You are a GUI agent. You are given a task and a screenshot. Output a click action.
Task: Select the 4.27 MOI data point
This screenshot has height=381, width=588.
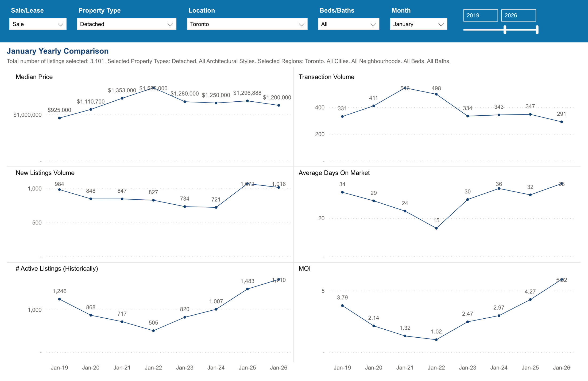530,300
